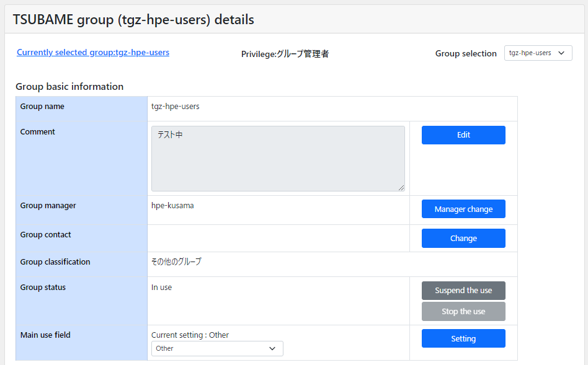Click the page title TSUBAME group details
The width and height of the screenshot is (588, 365).
tap(133, 19)
